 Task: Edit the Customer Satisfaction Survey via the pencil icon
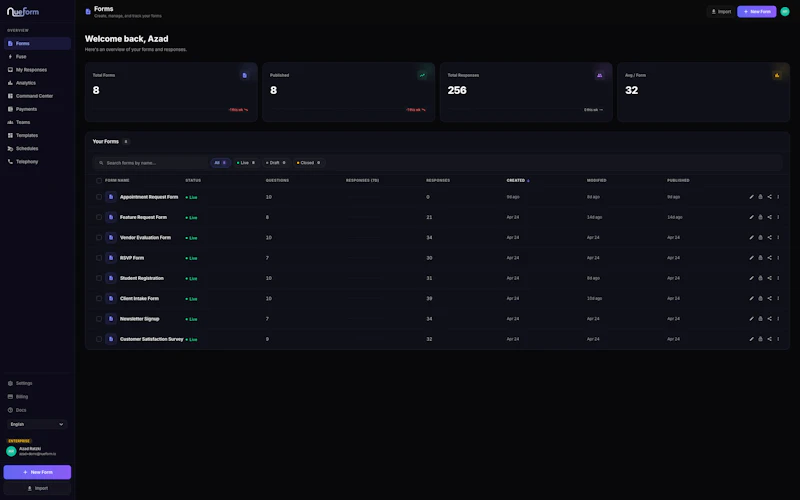[x=752, y=339]
